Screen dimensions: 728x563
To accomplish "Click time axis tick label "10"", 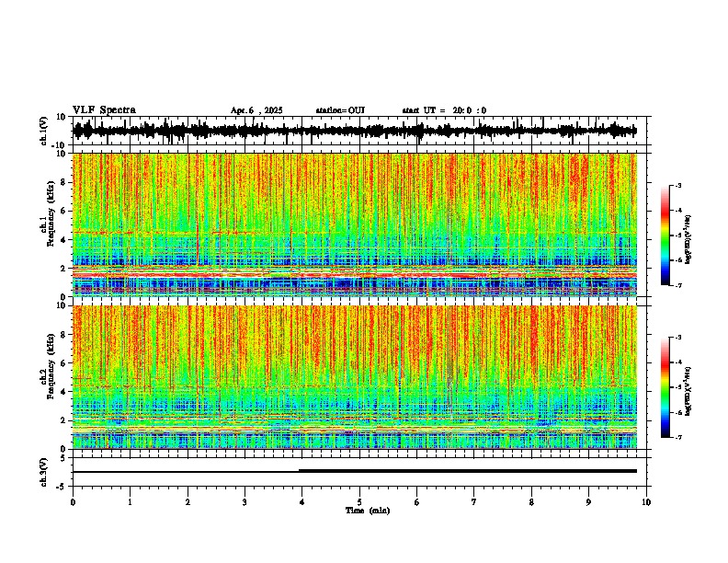I will (x=646, y=502).
